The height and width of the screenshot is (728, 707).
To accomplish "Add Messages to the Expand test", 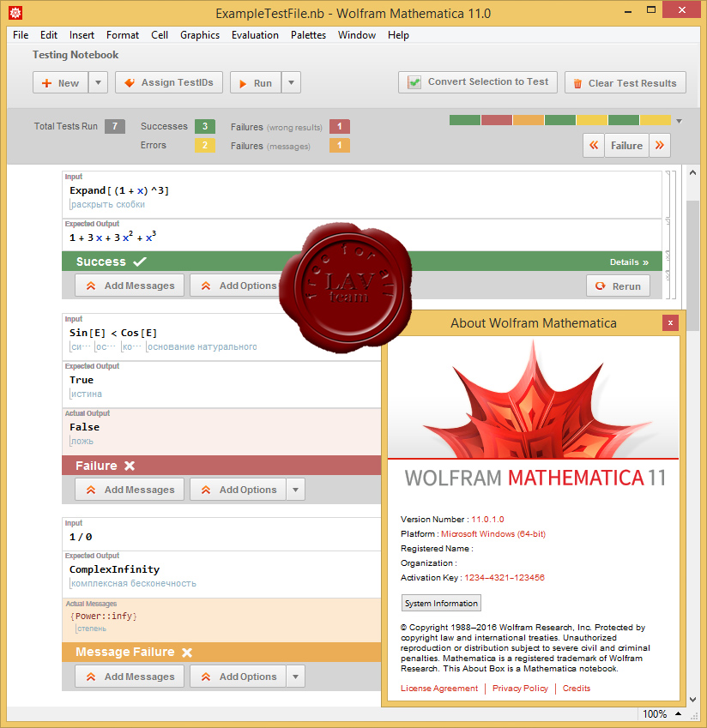I will coord(130,286).
